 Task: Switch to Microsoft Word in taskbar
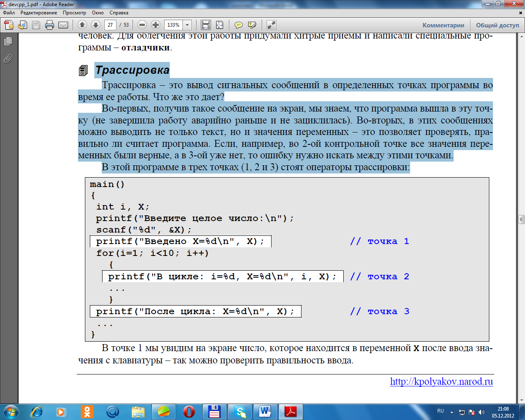(x=265, y=411)
